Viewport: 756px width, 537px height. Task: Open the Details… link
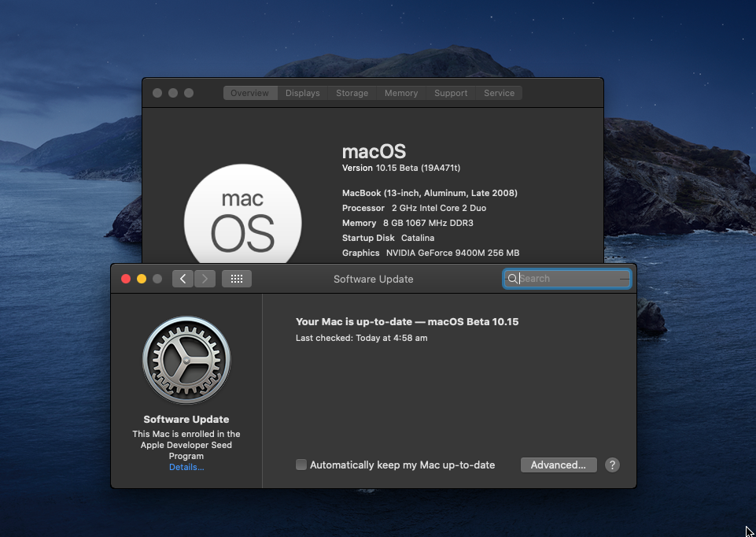[186, 467]
